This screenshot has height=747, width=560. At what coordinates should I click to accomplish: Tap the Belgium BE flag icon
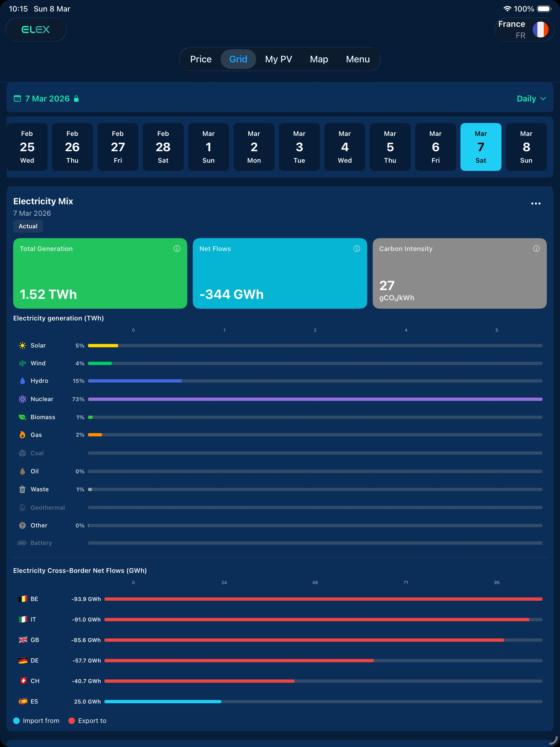[23, 599]
